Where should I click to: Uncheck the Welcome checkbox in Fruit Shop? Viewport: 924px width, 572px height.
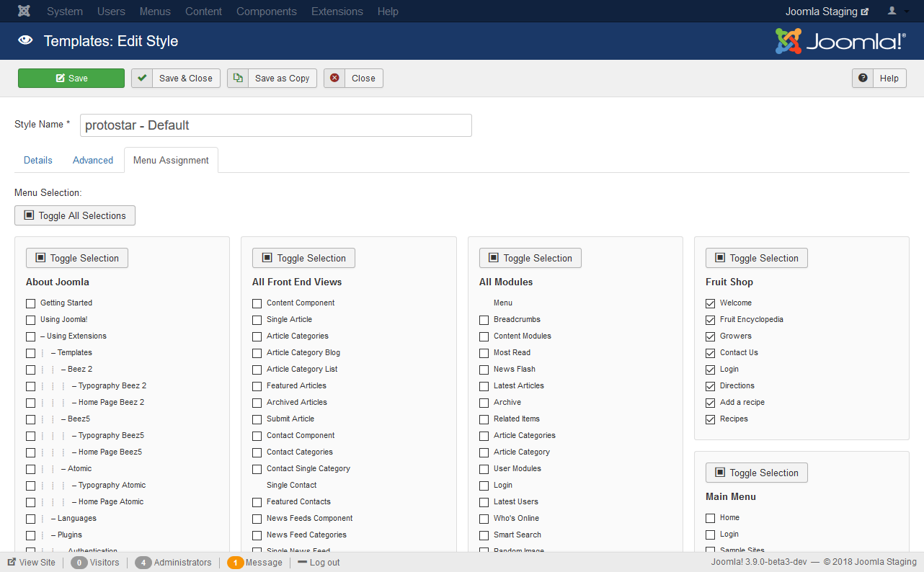pyautogui.click(x=711, y=303)
